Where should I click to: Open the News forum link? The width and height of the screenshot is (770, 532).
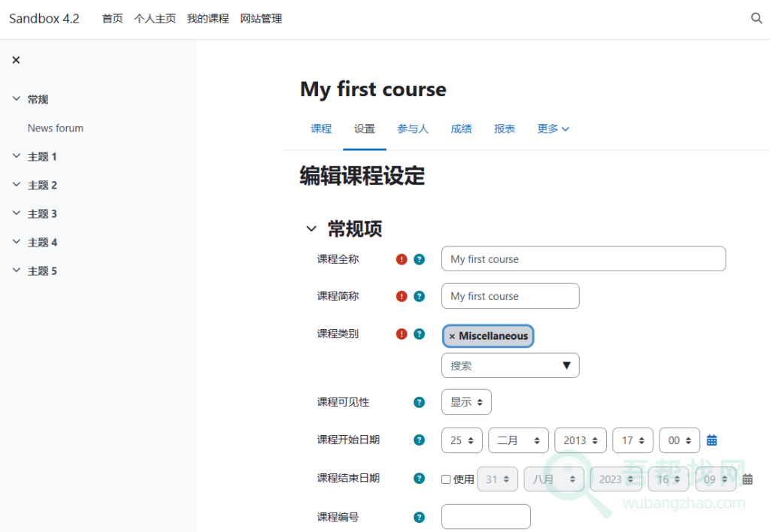point(55,128)
